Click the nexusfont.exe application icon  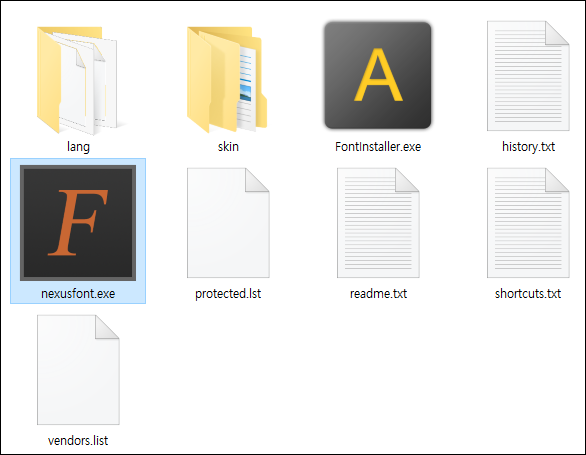pyautogui.click(x=78, y=223)
